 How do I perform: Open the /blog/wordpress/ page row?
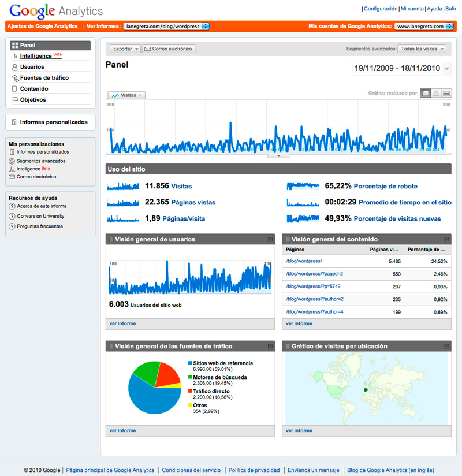click(367, 261)
